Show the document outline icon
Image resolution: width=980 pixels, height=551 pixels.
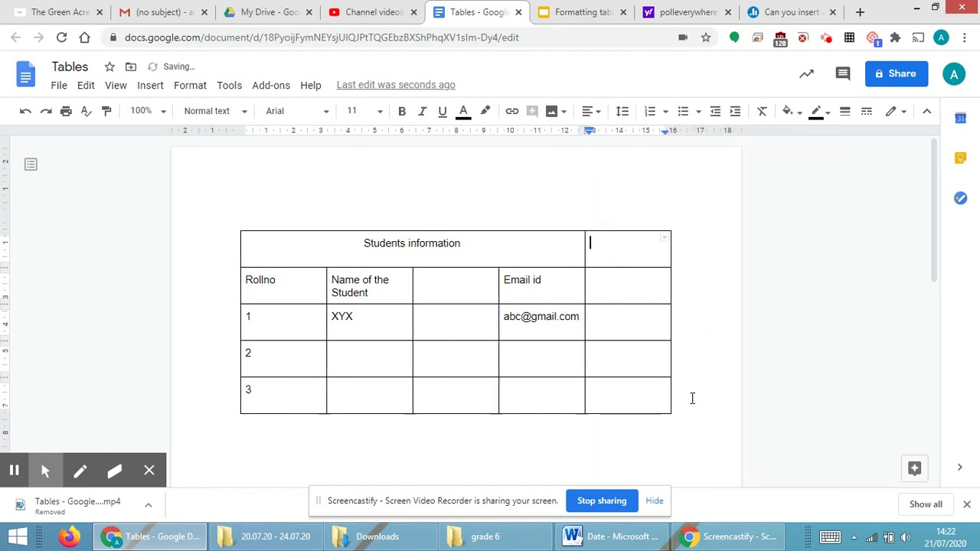pyautogui.click(x=31, y=165)
